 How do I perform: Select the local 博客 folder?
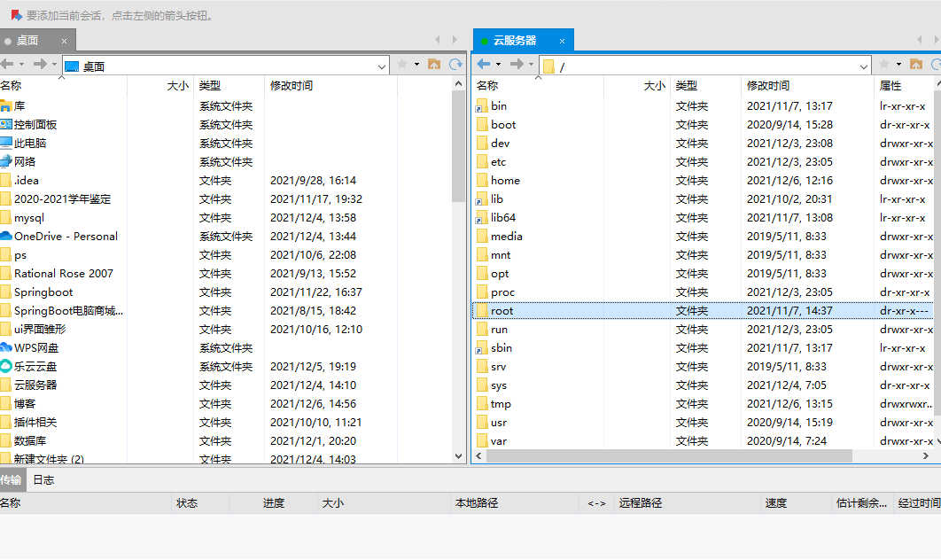(x=18, y=404)
